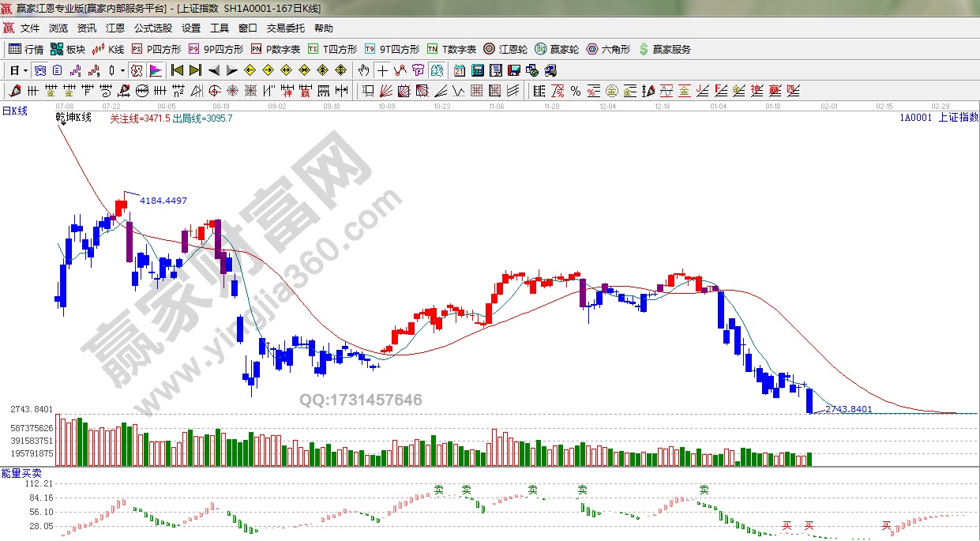980x541 pixels.
Task: Open the 江恩 menu
Action: [x=115, y=28]
